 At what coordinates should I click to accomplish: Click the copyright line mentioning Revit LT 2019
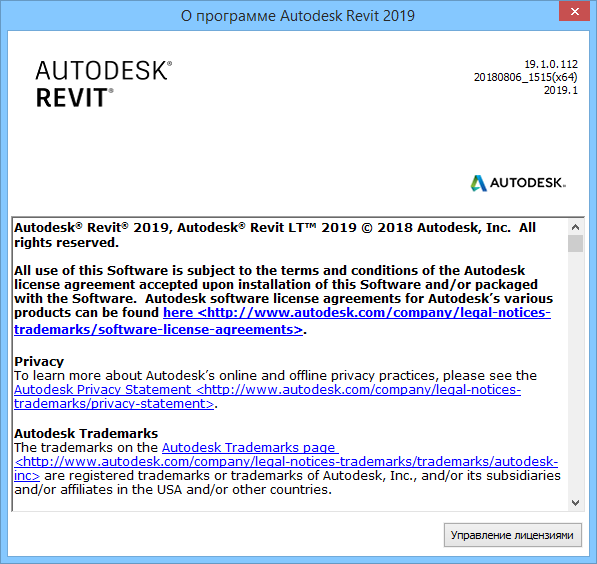[x=275, y=235]
